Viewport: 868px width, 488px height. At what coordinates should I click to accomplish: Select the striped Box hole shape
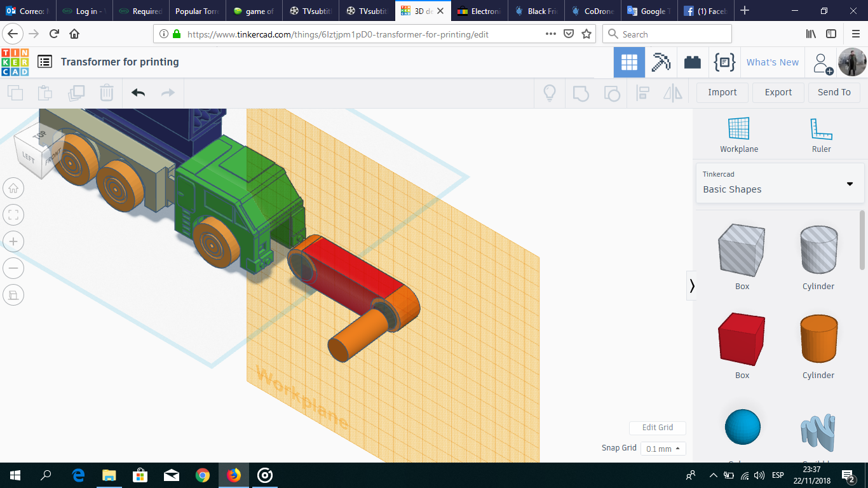pos(742,250)
